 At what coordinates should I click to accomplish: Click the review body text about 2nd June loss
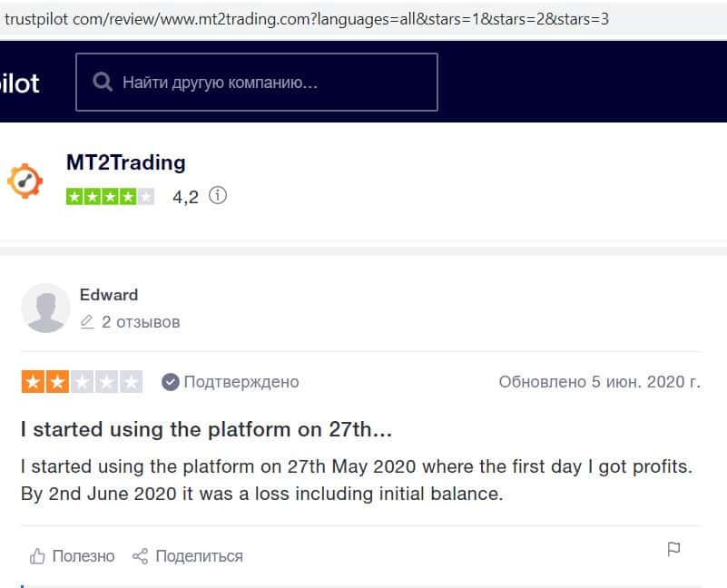[261, 495]
